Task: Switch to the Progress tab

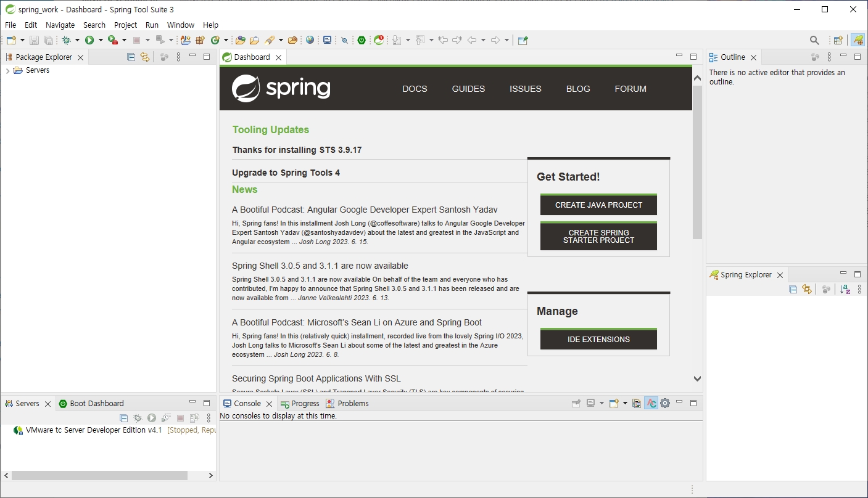Action: (300, 403)
